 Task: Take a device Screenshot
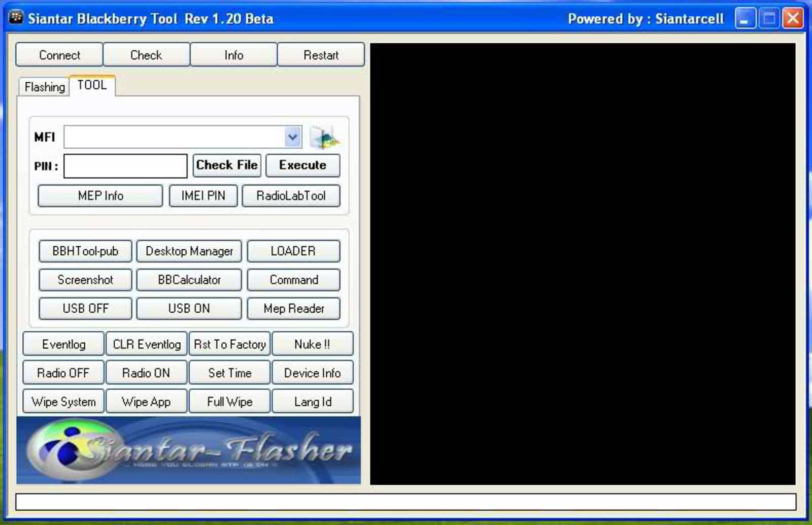tap(85, 280)
